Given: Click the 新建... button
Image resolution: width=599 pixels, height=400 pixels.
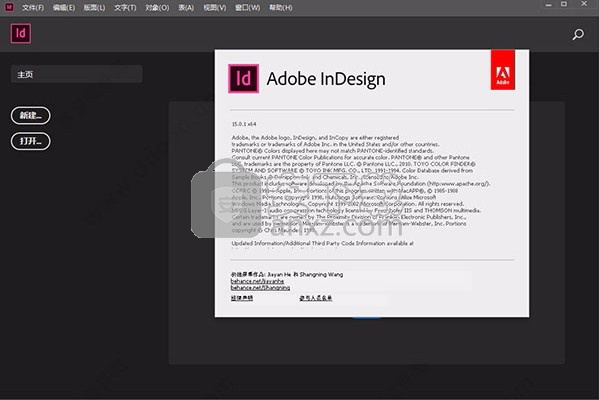Looking at the screenshot, I should tap(31, 115).
